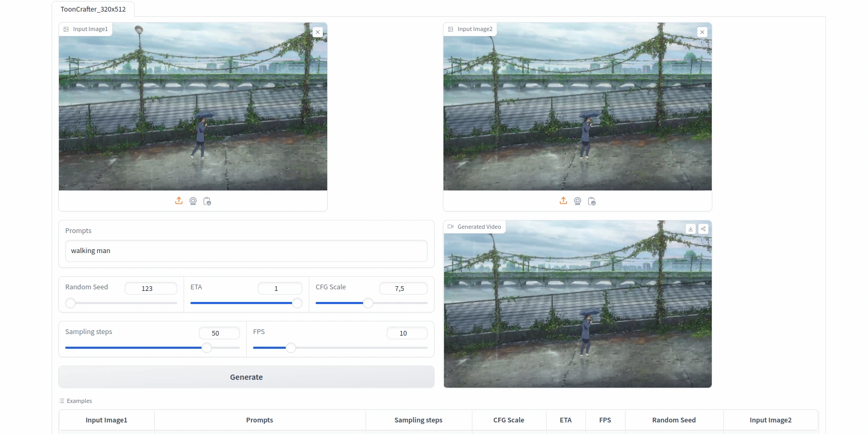Image resolution: width=868 pixels, height=434 pixels.
Task: Click the FPS slider handle
Action: 291,348
